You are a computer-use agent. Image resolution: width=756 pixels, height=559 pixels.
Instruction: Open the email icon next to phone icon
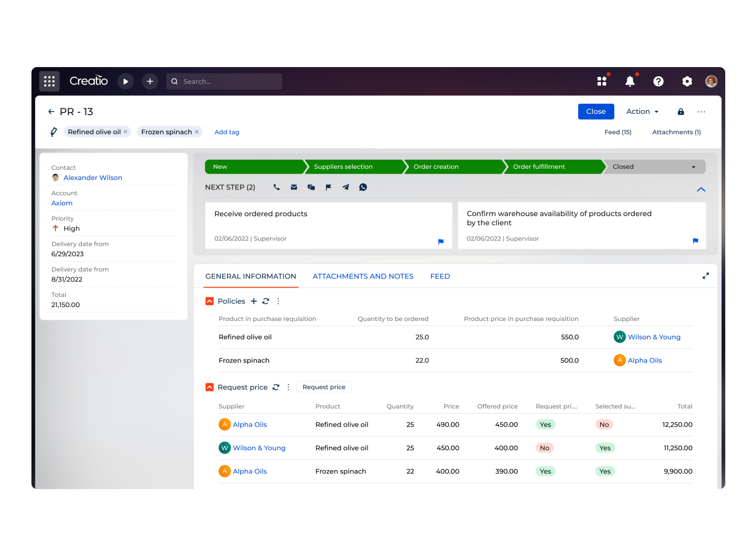[294, 187]
